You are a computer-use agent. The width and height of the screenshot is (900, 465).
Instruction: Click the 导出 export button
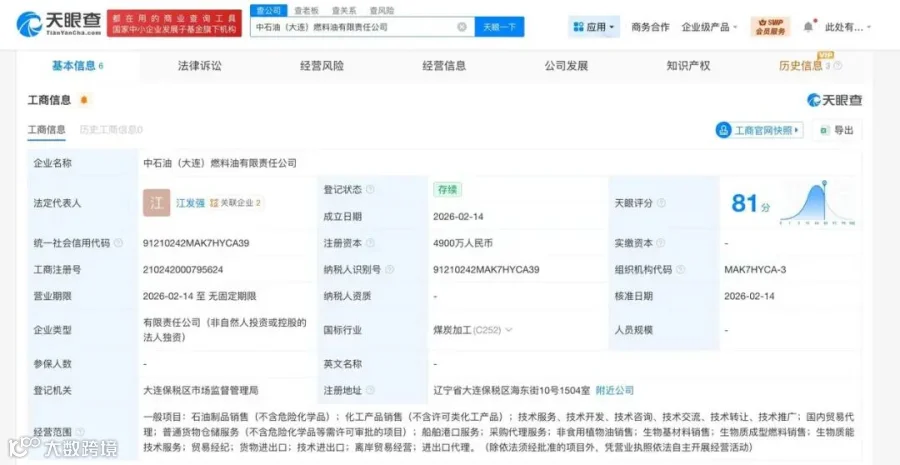[837, 130]
